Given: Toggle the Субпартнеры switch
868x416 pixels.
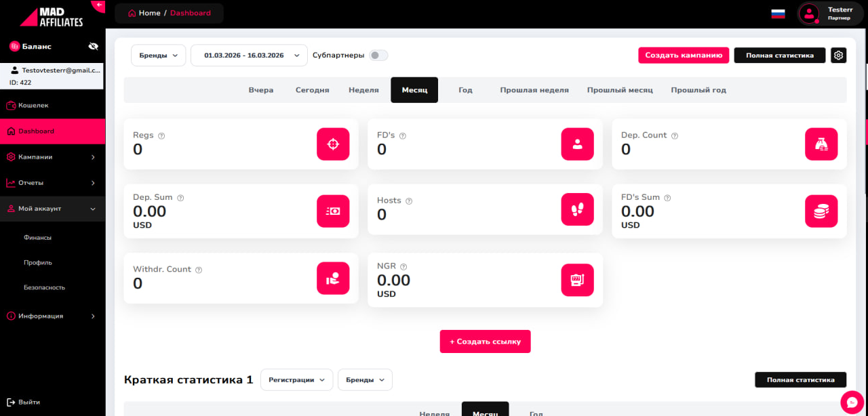Looking at the screenshot, I should click(x=378, y=56).
